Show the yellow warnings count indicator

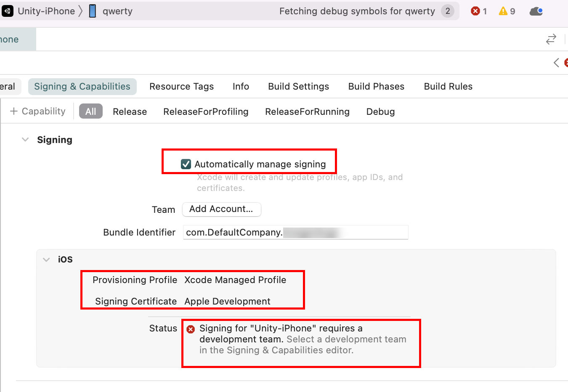pos(507,11)
